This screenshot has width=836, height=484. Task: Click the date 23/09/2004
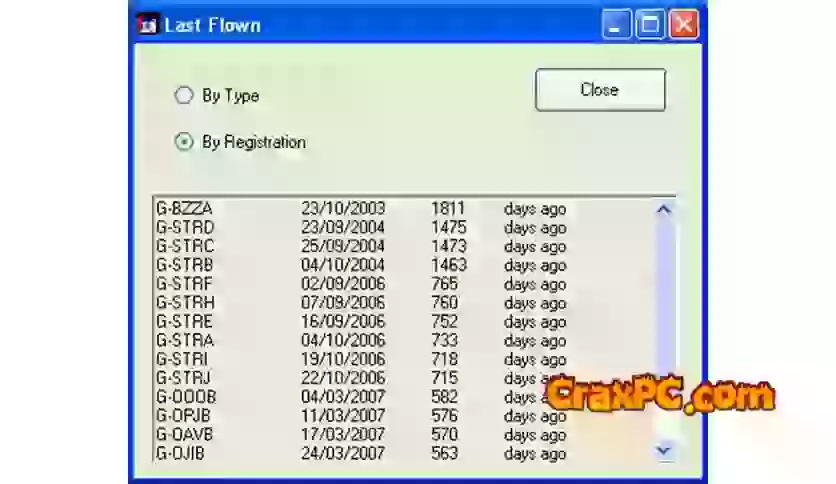tap(343, 227)
